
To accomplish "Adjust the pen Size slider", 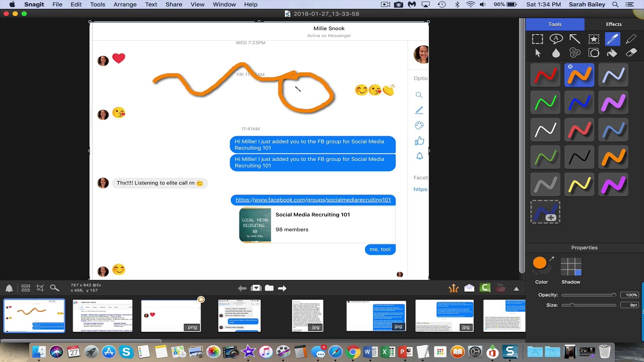I will tap(589, 305).
